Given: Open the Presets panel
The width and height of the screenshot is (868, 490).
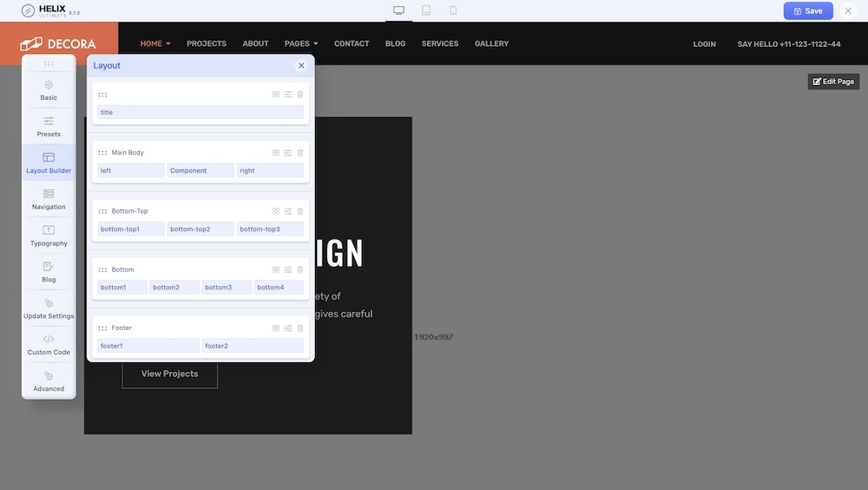Looking at the screenshot, I should [x=49, y=127].
